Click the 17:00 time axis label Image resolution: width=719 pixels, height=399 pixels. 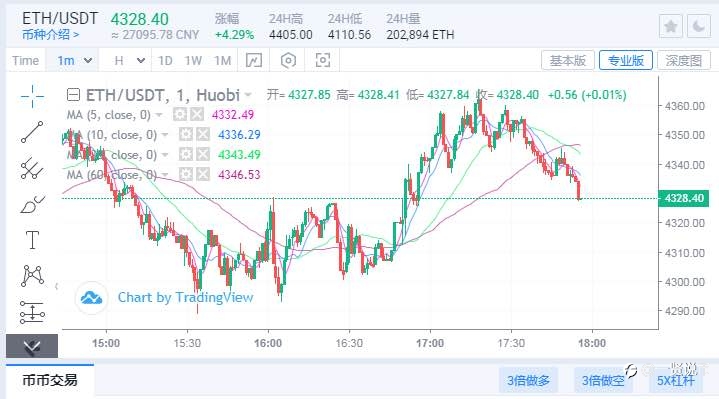pos(430,343)
